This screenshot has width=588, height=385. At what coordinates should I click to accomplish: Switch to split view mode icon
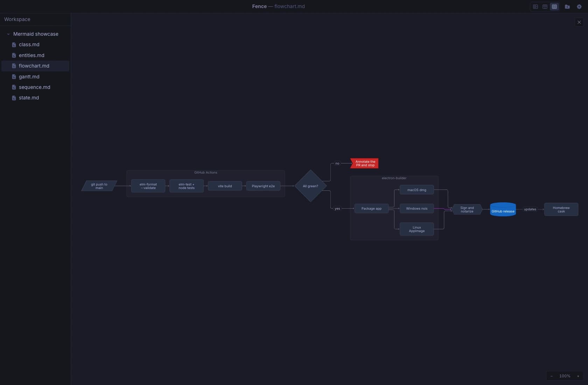[545, 7]
